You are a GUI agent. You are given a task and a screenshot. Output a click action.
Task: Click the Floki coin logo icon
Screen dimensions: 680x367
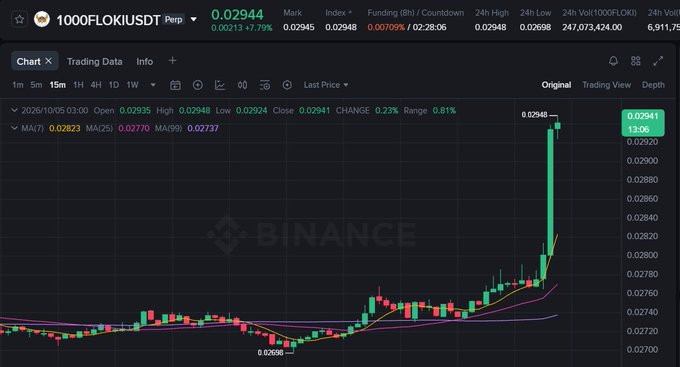coord(42,20)
